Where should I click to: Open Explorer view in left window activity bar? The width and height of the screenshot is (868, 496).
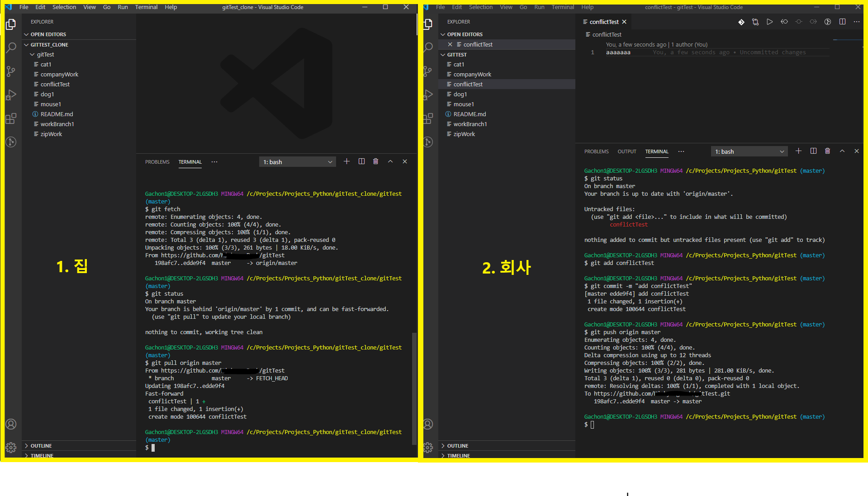[11, 24]
